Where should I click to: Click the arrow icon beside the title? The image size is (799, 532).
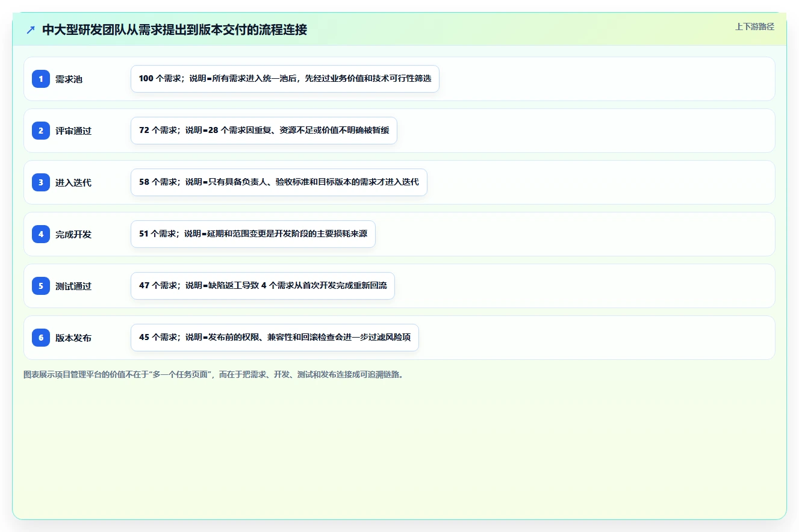(x=31, y=29)
